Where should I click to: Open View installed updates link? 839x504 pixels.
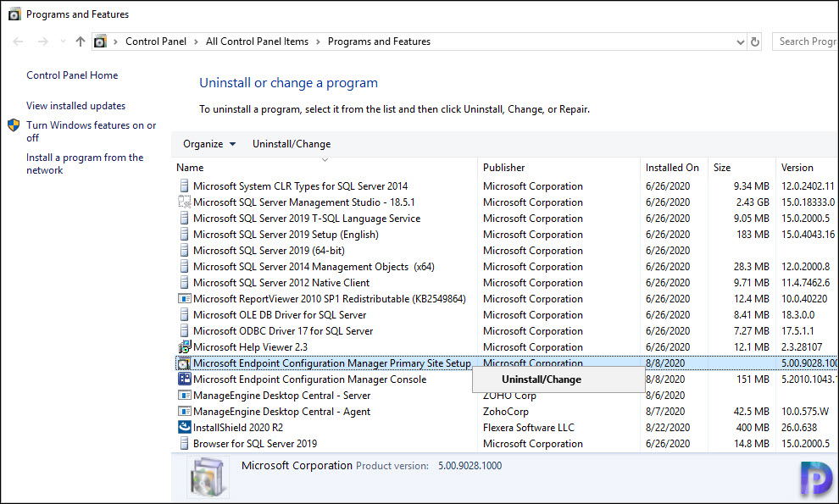point(76,106)
